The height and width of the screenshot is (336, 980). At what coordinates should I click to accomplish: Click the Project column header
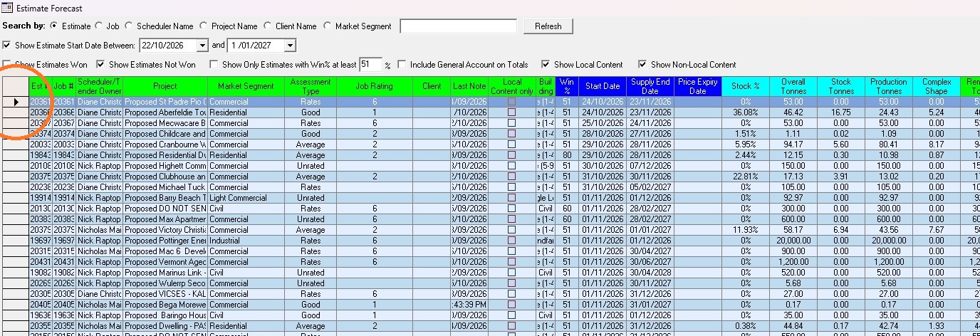pos(165,86)
